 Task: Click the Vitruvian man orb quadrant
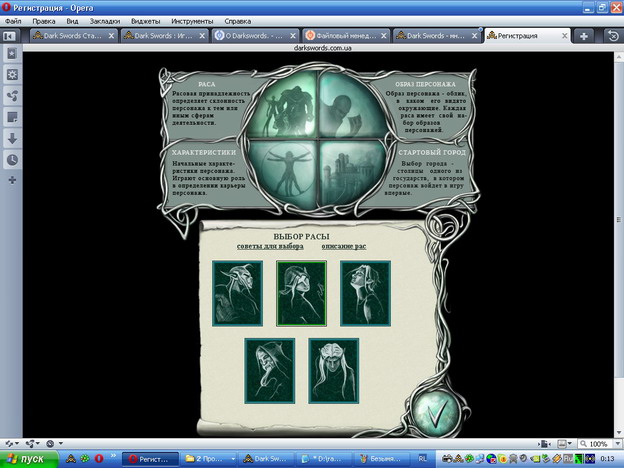(283, 172)
